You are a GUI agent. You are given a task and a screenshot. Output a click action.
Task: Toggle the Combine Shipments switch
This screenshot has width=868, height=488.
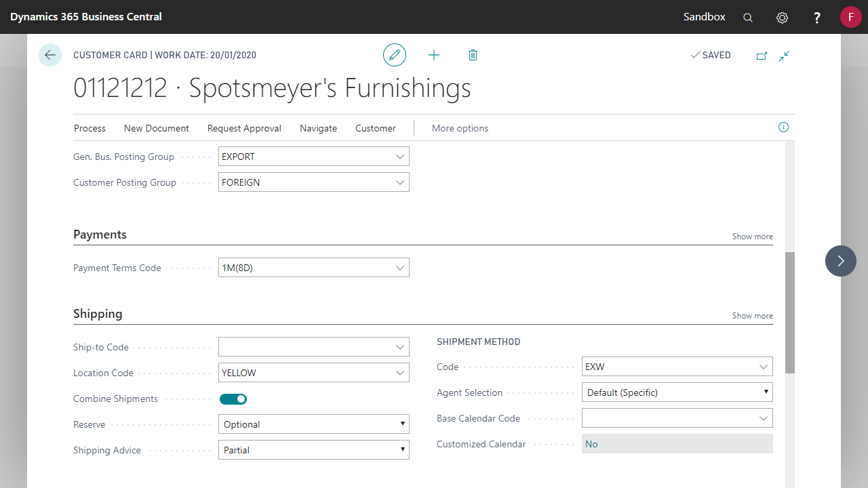233,399
